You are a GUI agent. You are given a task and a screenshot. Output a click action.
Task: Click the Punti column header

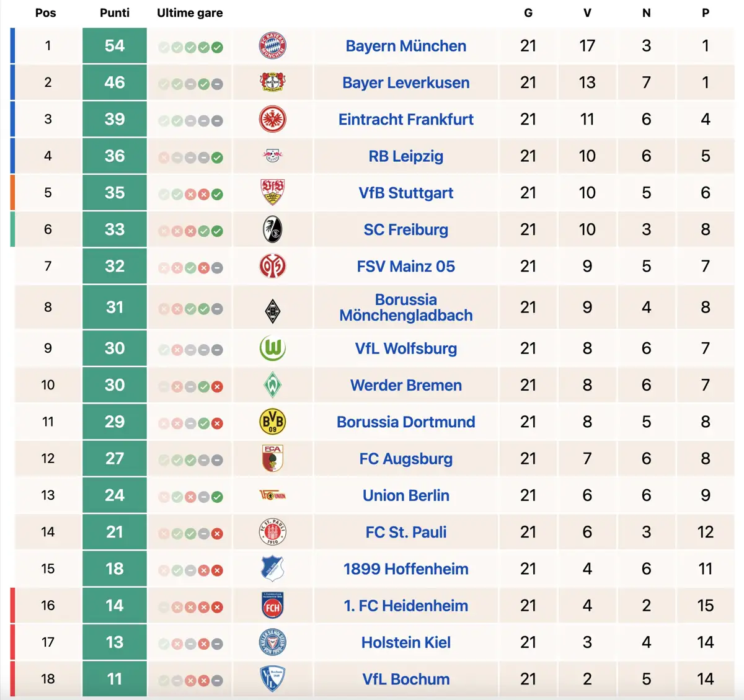click(114, 12)
